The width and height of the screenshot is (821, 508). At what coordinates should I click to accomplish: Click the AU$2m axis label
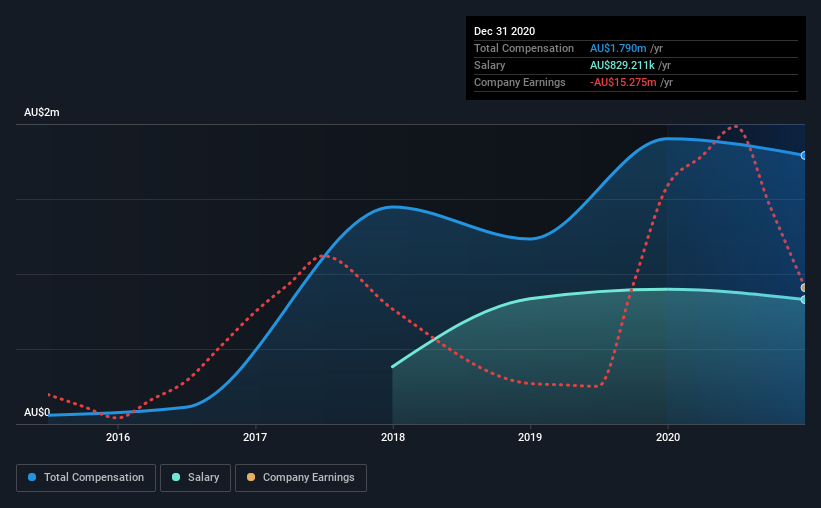[42, 113]
